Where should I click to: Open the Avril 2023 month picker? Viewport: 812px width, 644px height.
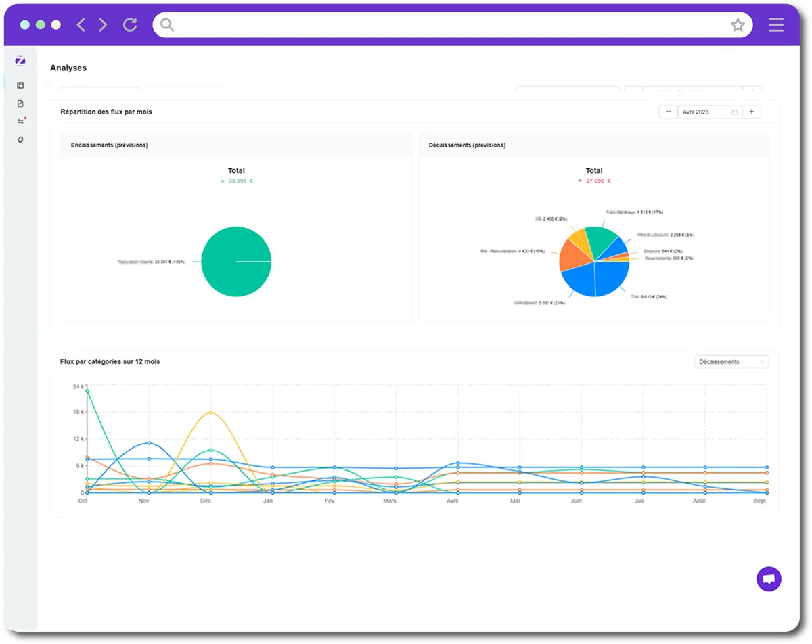[709, 112]
